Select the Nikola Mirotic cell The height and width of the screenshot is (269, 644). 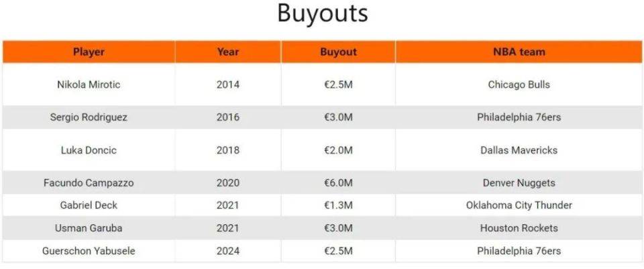[89, 85]
